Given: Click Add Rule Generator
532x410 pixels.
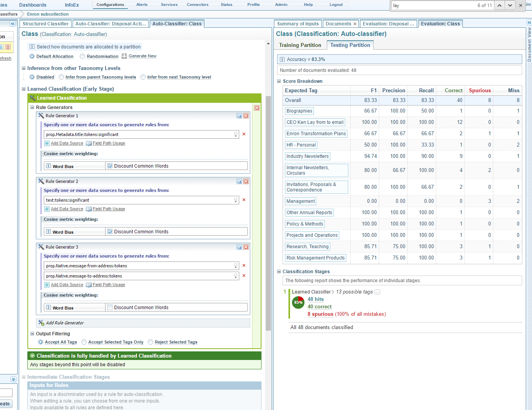Looking at the screenshot, I should tap(64, 323).
